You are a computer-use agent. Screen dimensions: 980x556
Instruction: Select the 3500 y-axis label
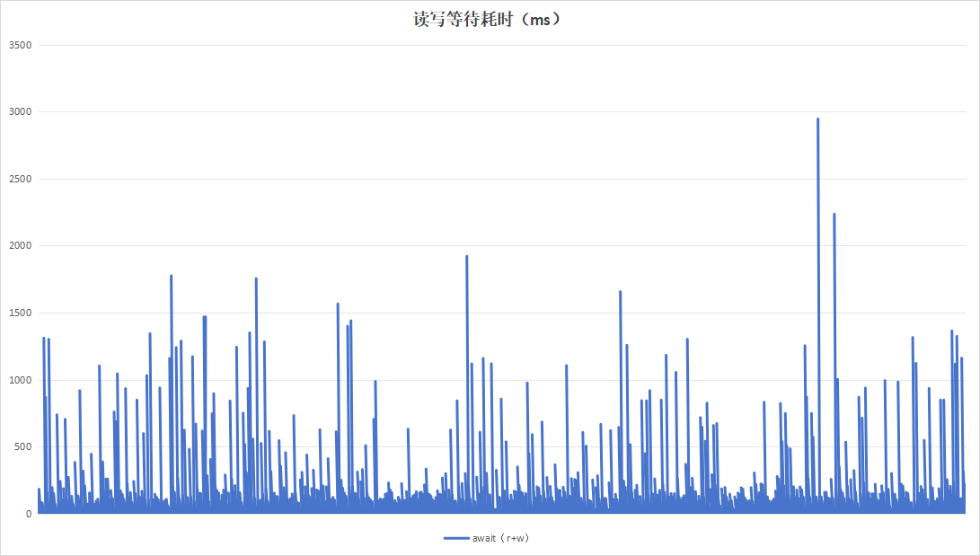pyautogui.click(x=20, y=45)
